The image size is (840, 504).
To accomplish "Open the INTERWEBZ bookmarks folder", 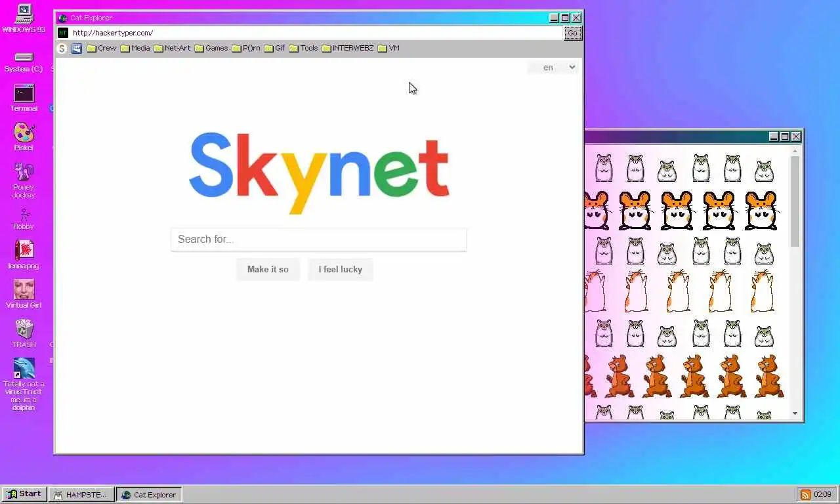I will coord(348,48).
